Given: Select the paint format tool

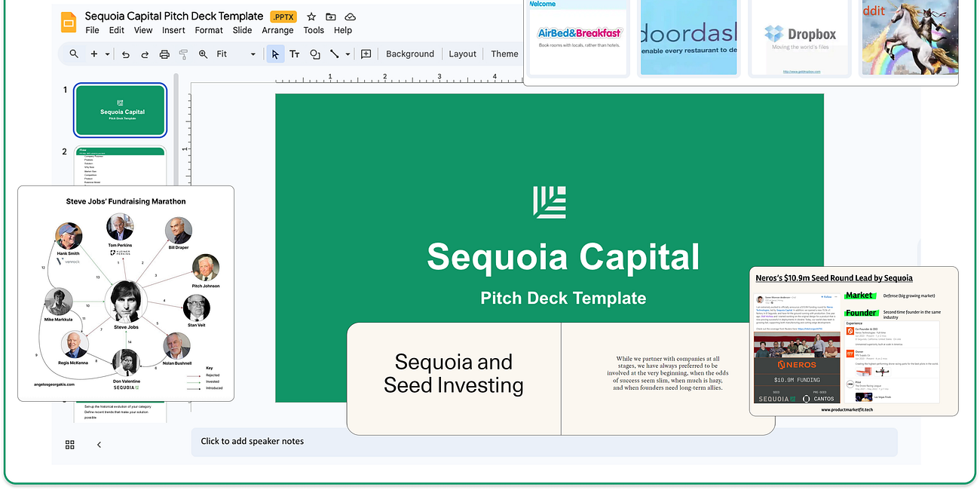Looking at the screenshot, I should 183,54.
